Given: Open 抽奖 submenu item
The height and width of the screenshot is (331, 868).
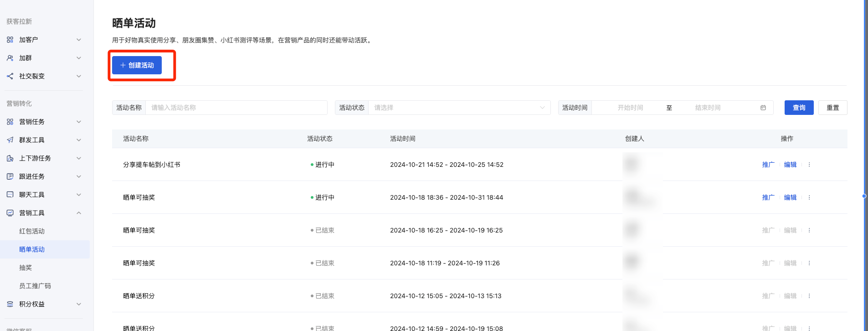Looking at the screenshot, I should point(26,268).
